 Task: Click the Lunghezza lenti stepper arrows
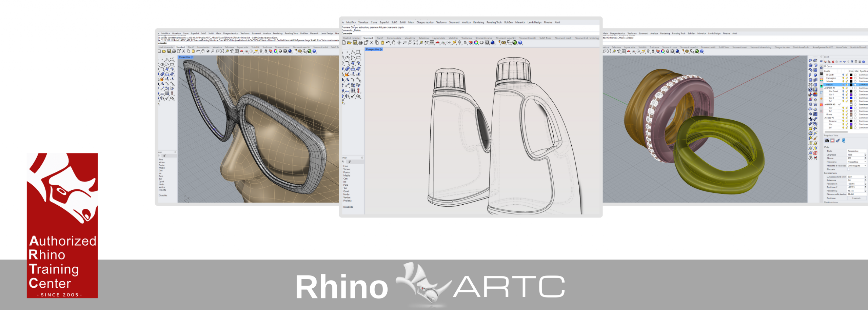(x=866, y=177)
